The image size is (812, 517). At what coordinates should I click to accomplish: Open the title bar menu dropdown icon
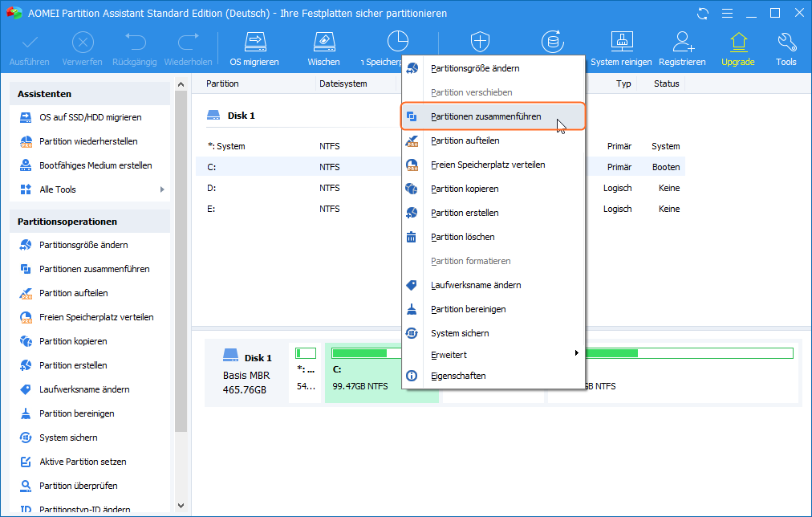(727, 14)
